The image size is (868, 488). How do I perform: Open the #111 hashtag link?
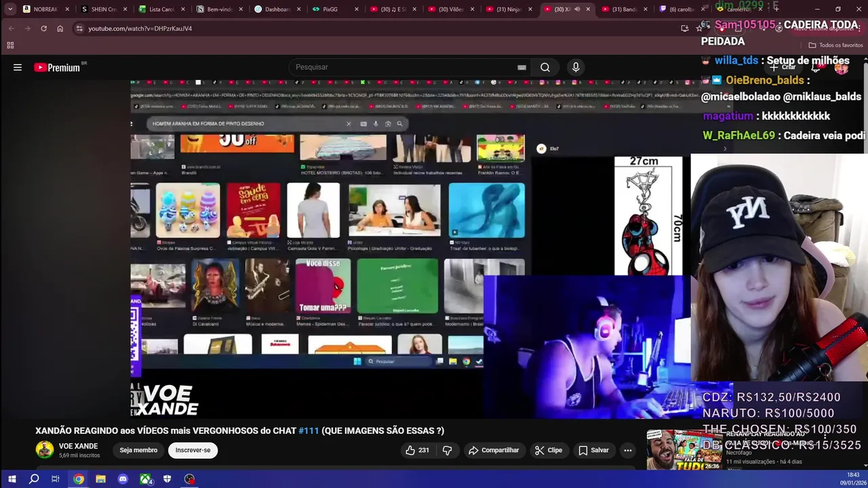coord(309,430)
